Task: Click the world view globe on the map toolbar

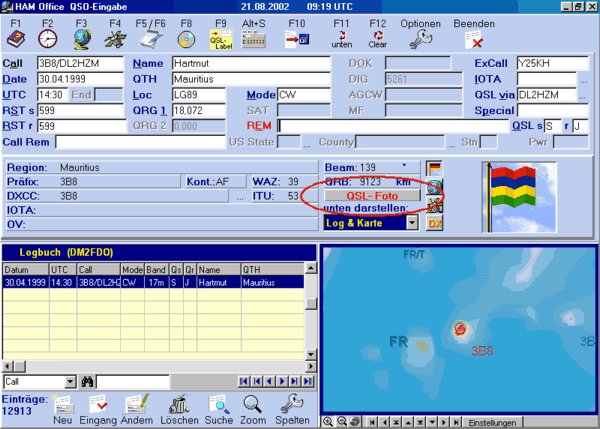Action: [355, 422]
